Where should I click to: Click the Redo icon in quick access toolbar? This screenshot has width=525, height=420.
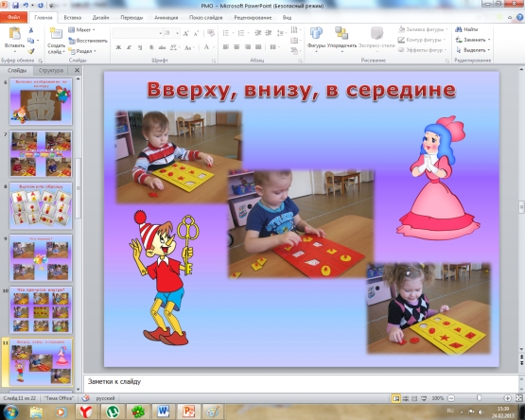(41, 6)
